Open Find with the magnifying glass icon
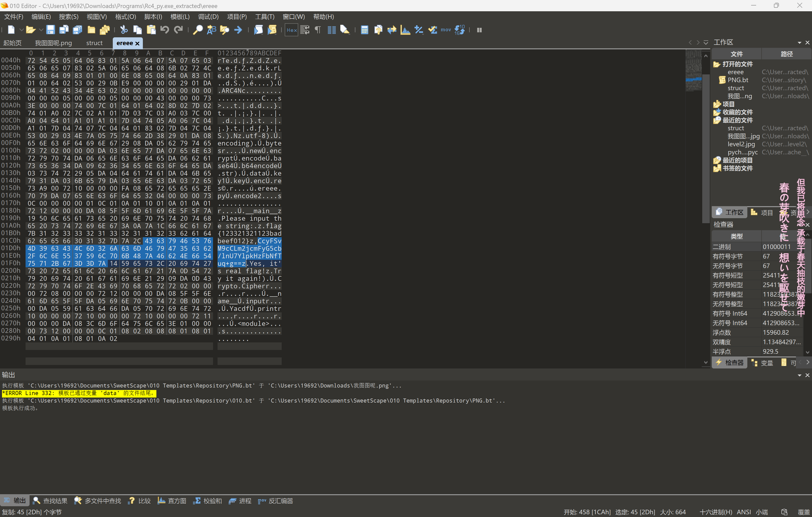The width and height of the screenshot is (812, 517). pyautogui.click(x=197, y=30)
